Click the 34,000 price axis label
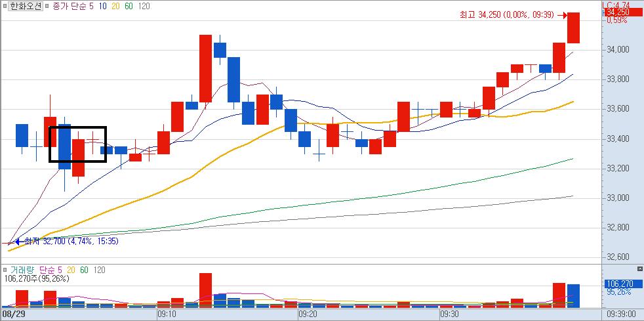The image size is (644, 321). pyautogui.click(x=618, y=50)
